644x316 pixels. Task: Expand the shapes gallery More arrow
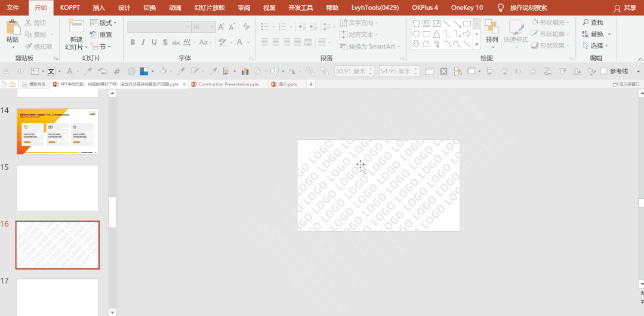pyautogui.click(x=476, y=44)
